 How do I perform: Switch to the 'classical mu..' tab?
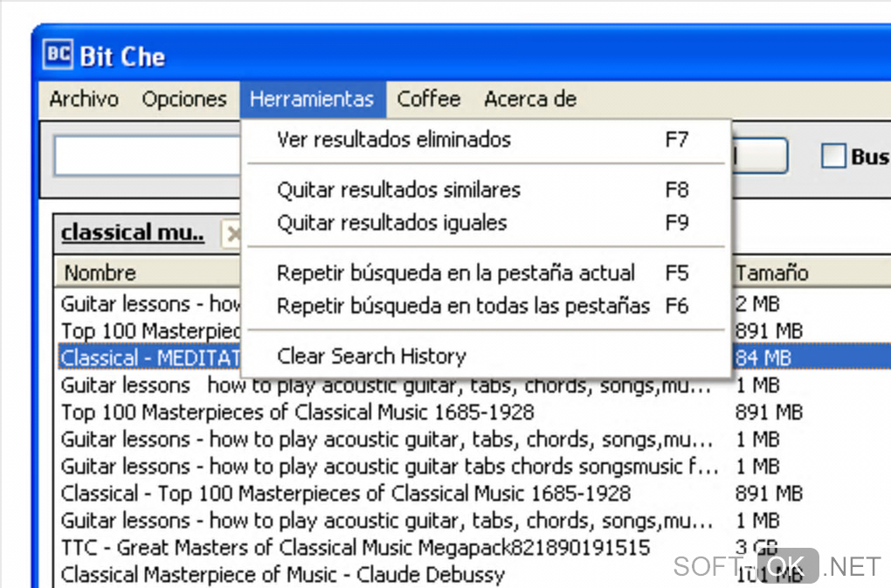point(133,233)
